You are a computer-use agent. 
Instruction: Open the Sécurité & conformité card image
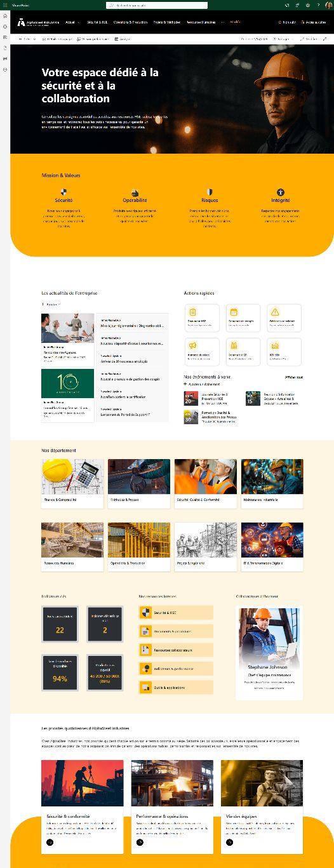tap(83, 784)
